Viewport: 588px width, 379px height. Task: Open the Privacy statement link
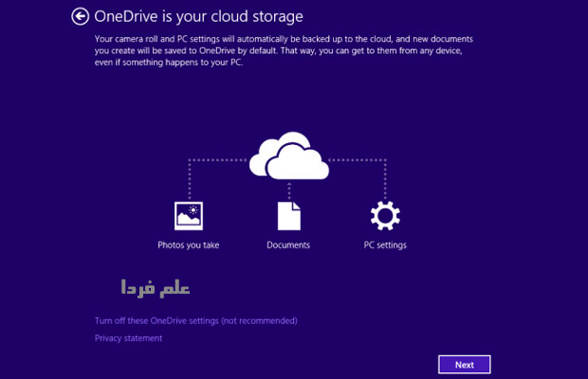[x=128, y=338]
